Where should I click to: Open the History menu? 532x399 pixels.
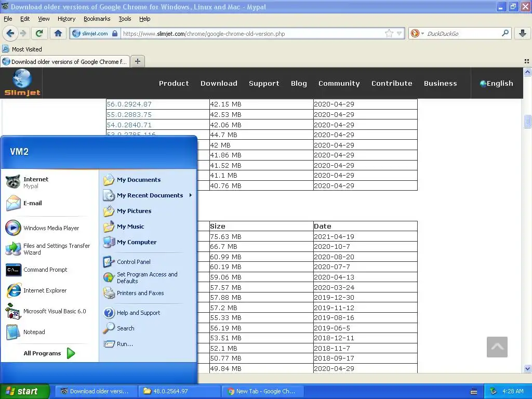click(66, 19)
